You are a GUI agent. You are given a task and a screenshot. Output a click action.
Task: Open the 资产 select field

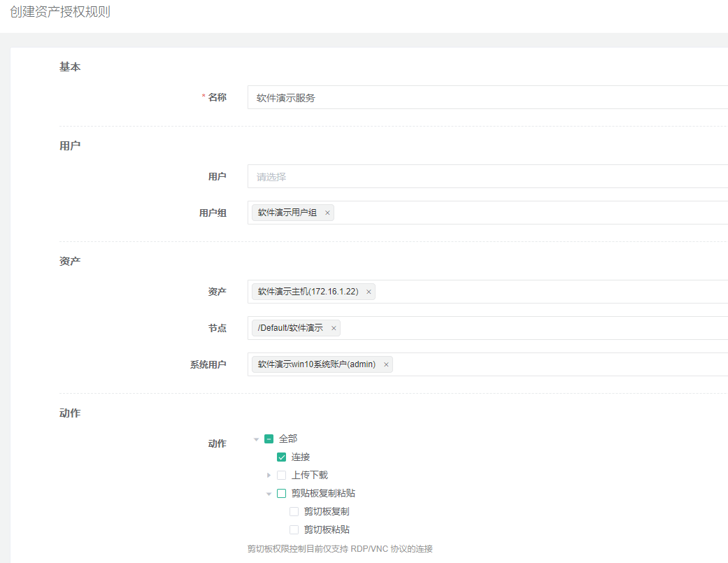tap(487, 292)
